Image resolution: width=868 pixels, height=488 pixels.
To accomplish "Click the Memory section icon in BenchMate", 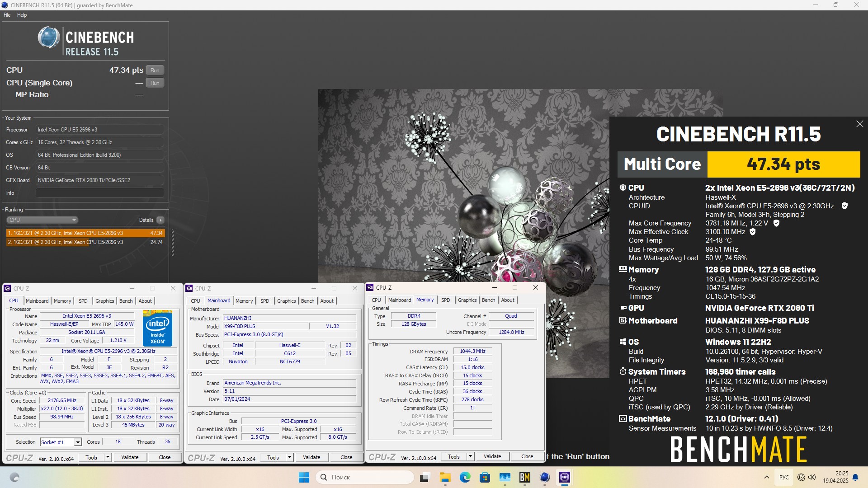I will 623,269.
